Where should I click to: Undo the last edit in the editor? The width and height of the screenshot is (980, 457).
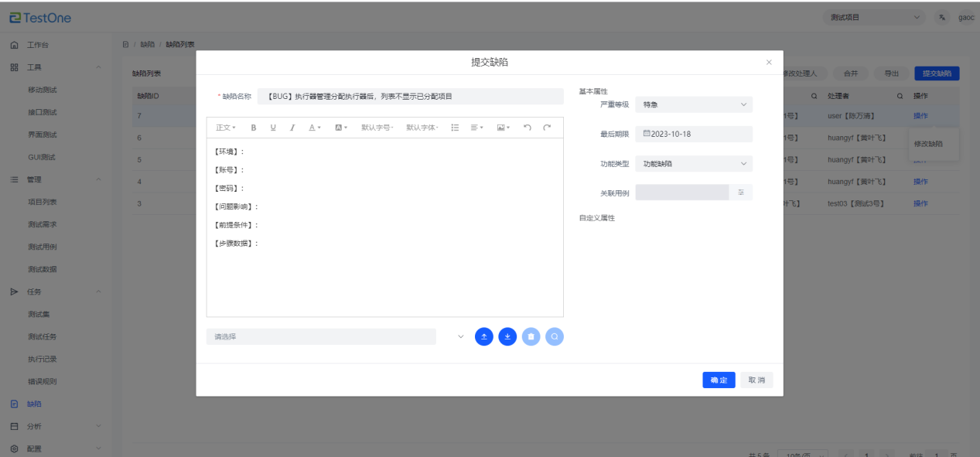[x=528, y=128]
